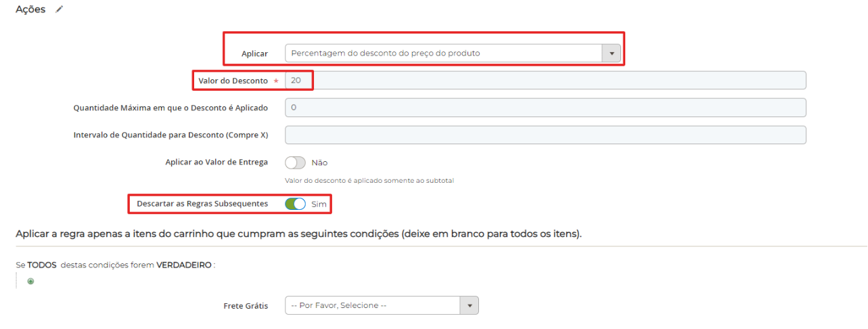Focus the Valor do Desconto field
Viewport: 868px width, 329px height.
tap(545, 81)
